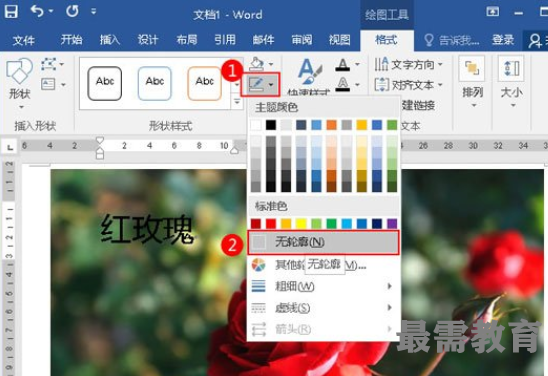Click the Share person icon
The height and width of the screenshot is (376, 548).
(535, 41)
